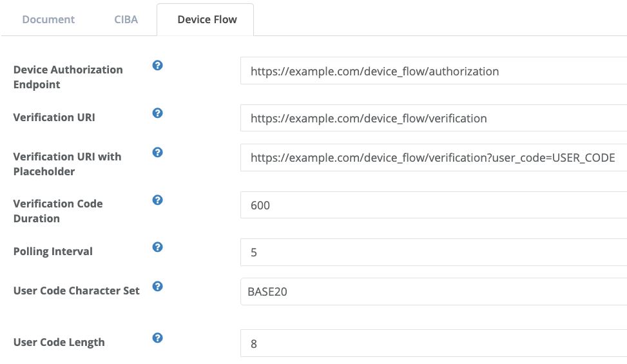Switch to the CIBA tab
Viewport: 627px width, 364px height.
pos(126,19)
